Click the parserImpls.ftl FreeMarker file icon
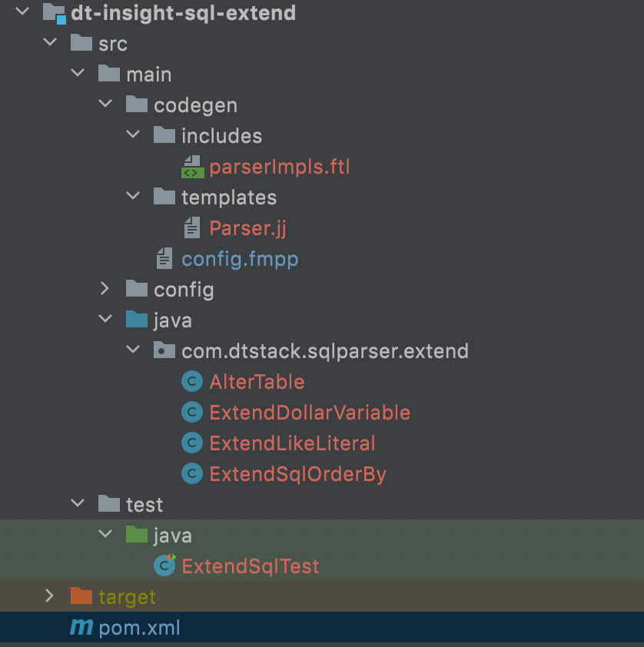Viewport: 644px width, 647px height. click(193, 167)
